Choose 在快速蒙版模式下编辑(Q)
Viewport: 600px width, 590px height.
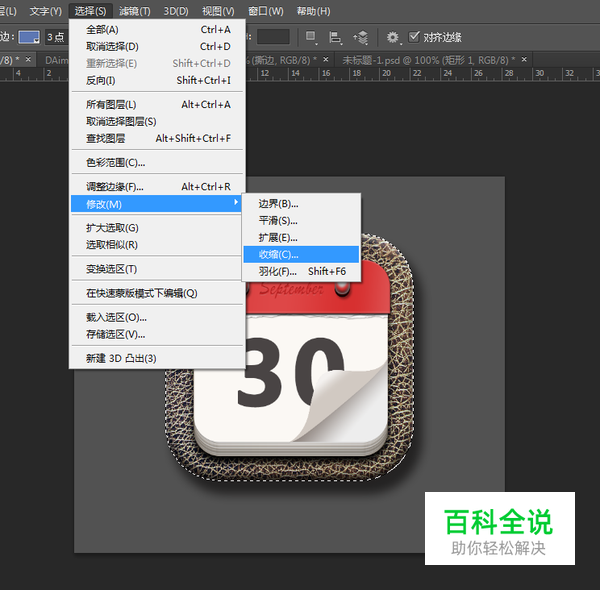coord(157,293)
